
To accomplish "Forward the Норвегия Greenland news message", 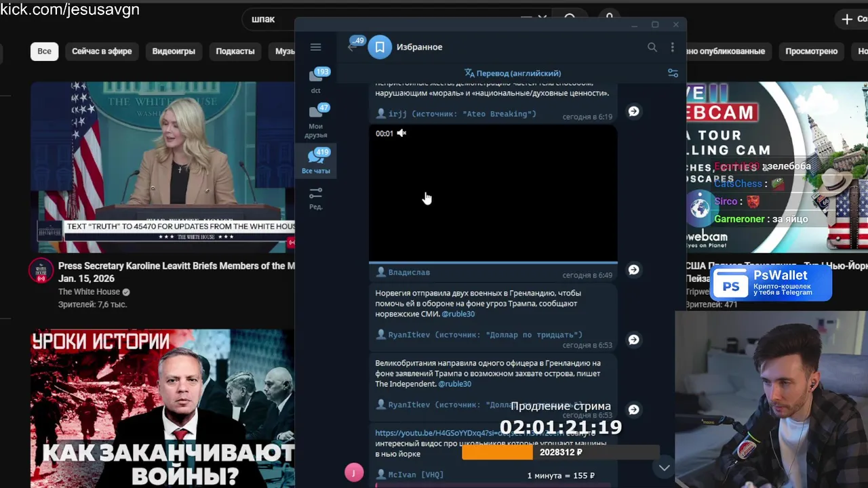I will click(x=633, y=340).
